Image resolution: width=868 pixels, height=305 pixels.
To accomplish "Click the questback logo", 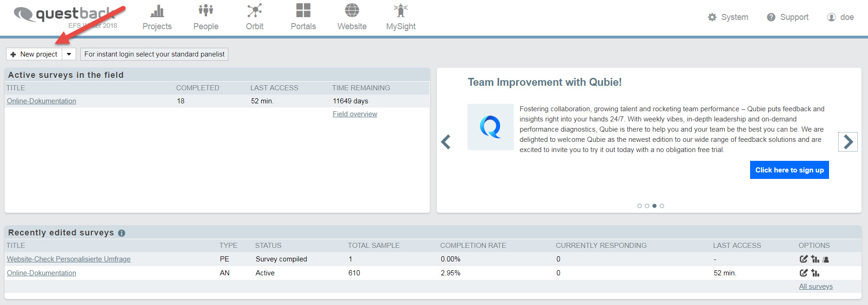I will pos(65,15).
